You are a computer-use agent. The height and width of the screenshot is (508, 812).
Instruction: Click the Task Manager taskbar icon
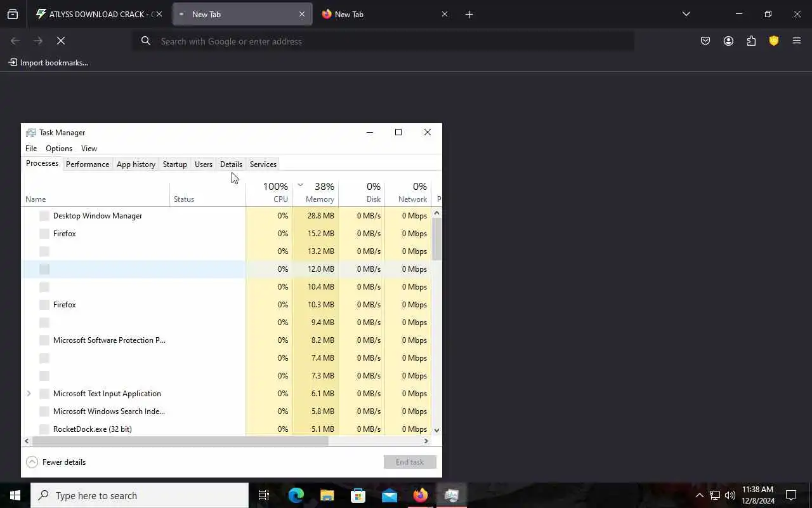click(452, 495)
